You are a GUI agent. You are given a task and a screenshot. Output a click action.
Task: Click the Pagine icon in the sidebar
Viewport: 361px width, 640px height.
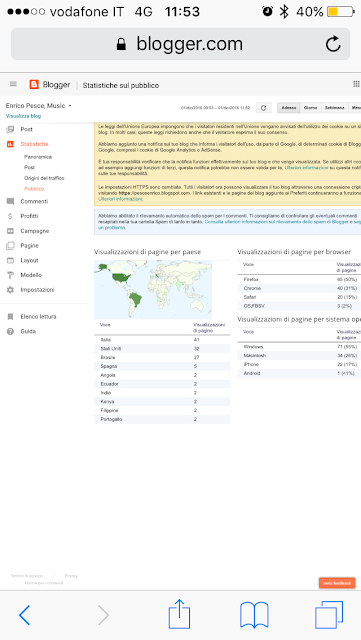click(x=10, y=246)
